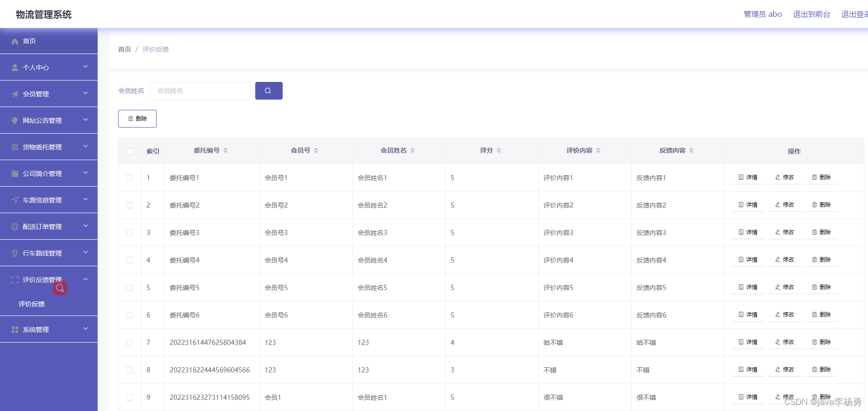Screen dimensions: 868x411
Task: Collapse the 评价反馈管理 chevron
Action: [86, 279]
